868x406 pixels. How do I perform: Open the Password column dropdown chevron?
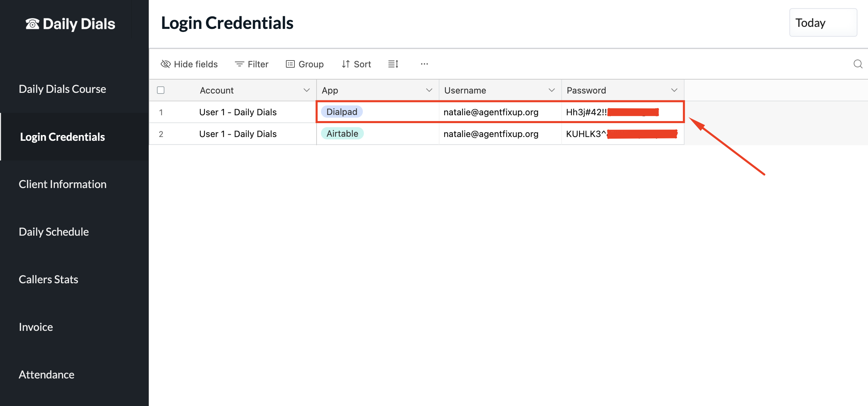tap(674, 90)
